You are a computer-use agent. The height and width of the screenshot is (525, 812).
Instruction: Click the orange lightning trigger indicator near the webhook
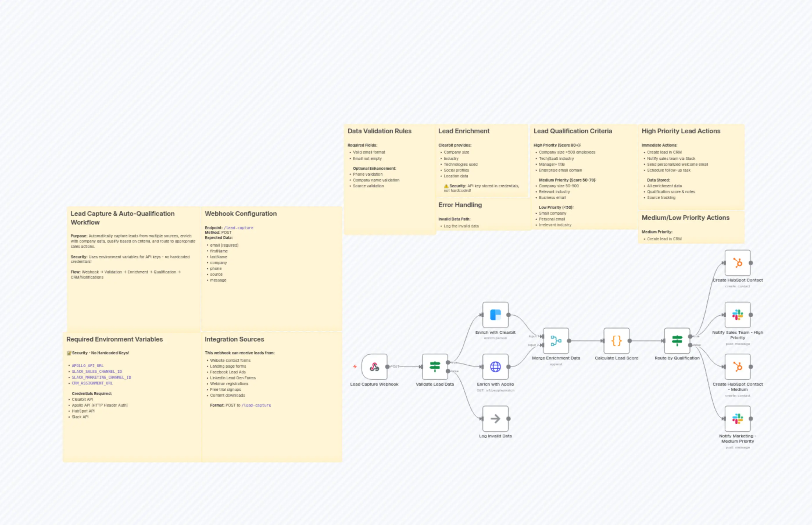click(355, 366)
